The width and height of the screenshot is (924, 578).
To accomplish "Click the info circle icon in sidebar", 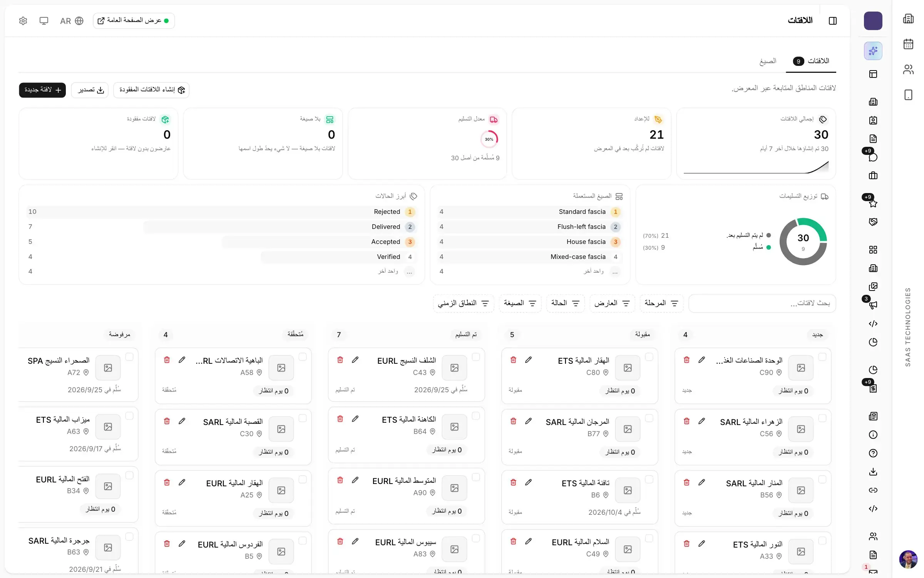I will (873, 435).
